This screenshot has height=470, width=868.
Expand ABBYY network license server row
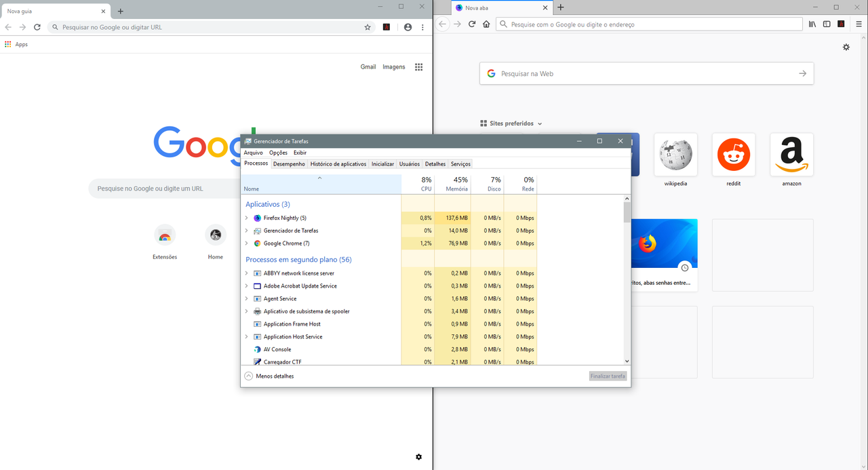click(246, 273)
